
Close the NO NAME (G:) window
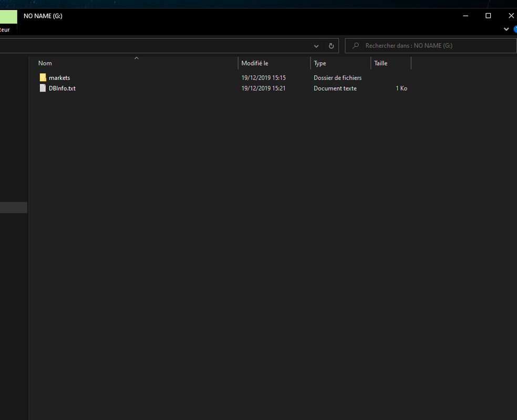(x=511, y=16)
